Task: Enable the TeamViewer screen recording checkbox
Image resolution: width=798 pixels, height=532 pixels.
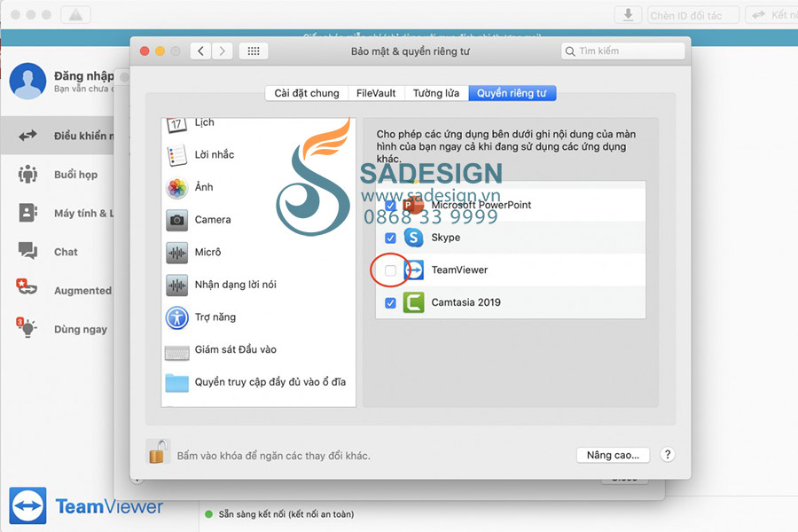Action: (x=390, y=270)
